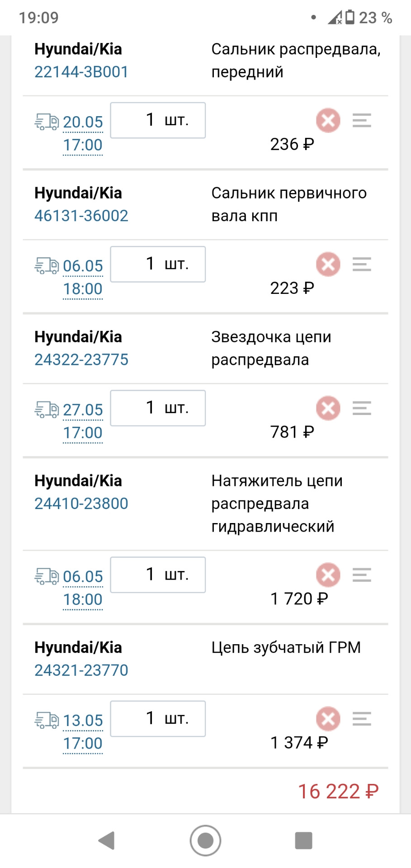
Task: Delete the 223 ₽ gearbox seal item
Action: click(x=328, y=264)
